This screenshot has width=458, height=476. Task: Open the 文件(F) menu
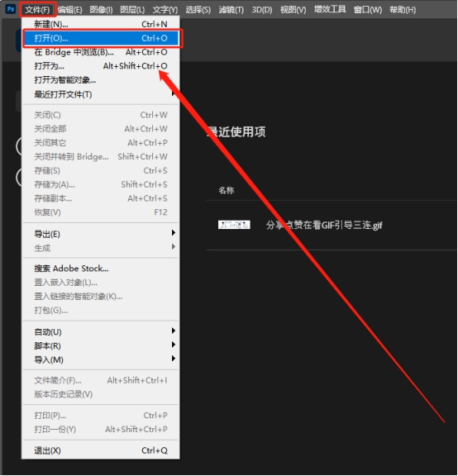(x=37, y=10)
